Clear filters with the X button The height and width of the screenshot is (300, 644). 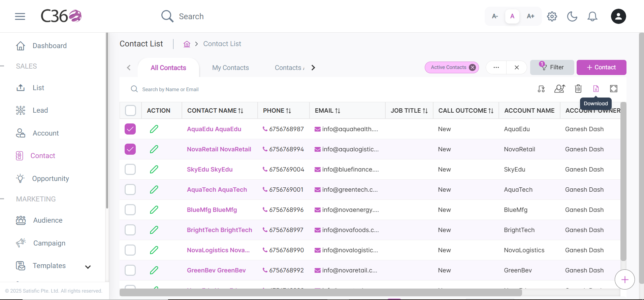point(517,67)
